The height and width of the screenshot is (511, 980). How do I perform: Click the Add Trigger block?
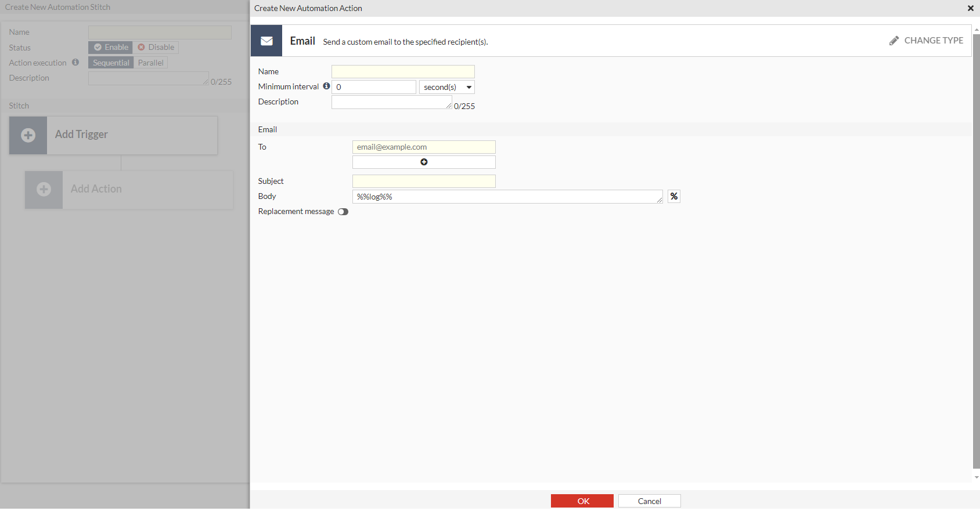coord(113,135)
